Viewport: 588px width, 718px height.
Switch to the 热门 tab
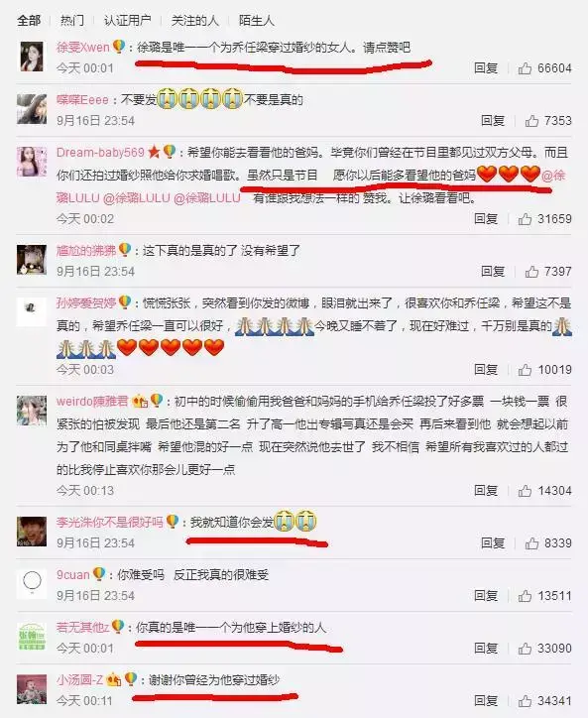(x=72, y=20)
